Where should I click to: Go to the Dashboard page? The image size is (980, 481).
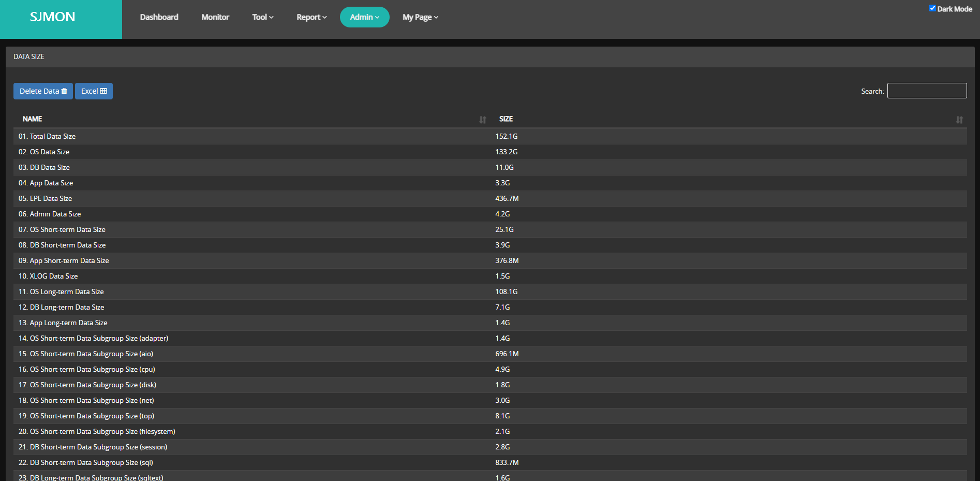click(x=159, y=17)
